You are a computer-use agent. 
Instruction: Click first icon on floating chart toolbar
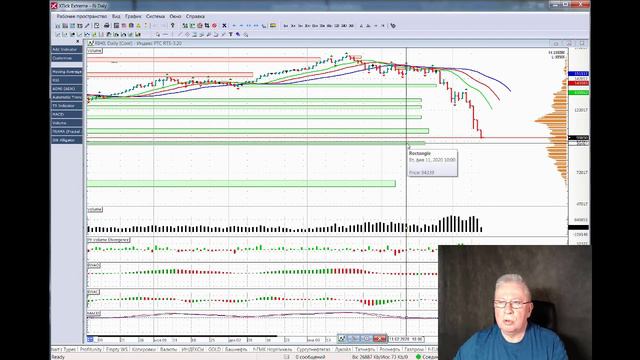tap(342, 339)
